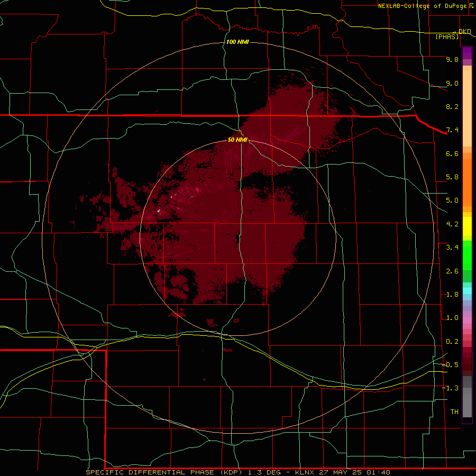
Task: Click the 9.0 scale value
Action: [x=452, y=83]
